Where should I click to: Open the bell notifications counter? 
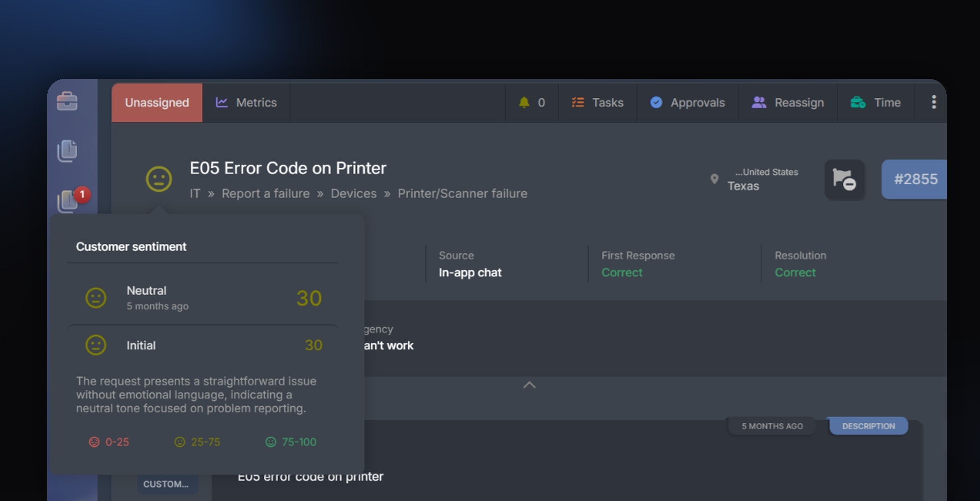point(532,103)
